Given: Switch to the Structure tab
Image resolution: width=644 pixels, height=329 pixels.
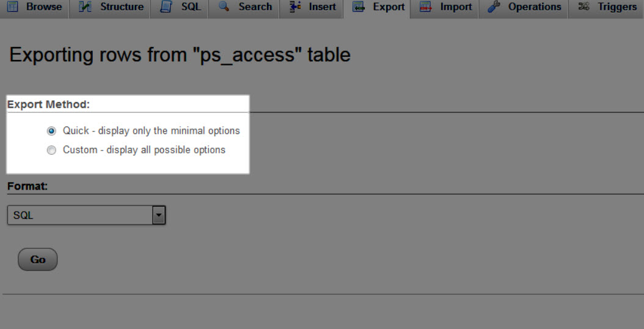Looking at the screenshot, I should point(122,7).
